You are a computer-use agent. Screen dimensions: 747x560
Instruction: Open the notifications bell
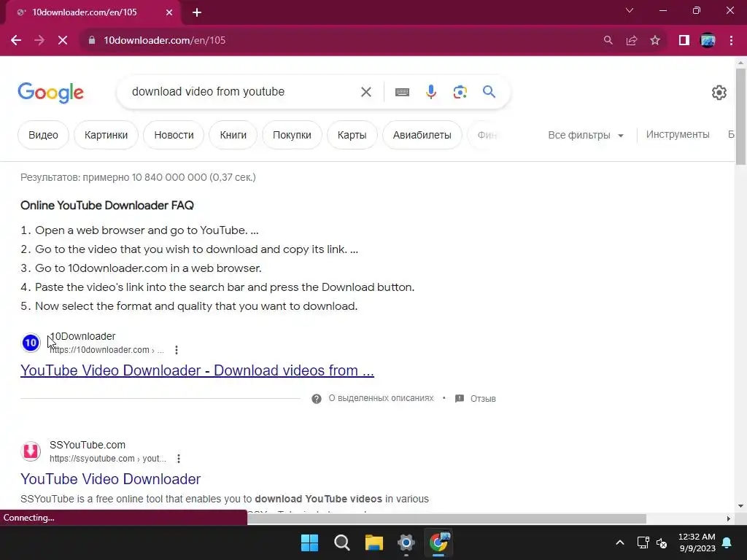coord(727,542)
